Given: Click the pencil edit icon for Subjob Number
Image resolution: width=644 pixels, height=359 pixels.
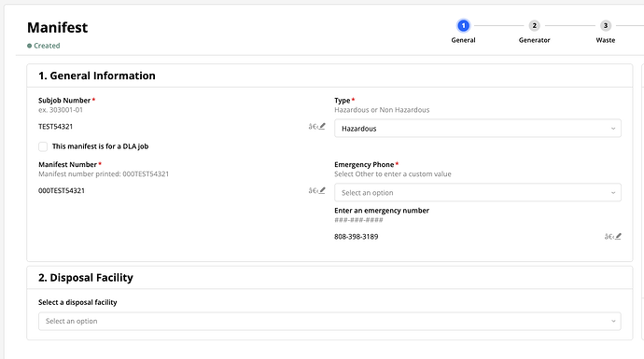Looking at the screenshot, I should click(322, 127).
